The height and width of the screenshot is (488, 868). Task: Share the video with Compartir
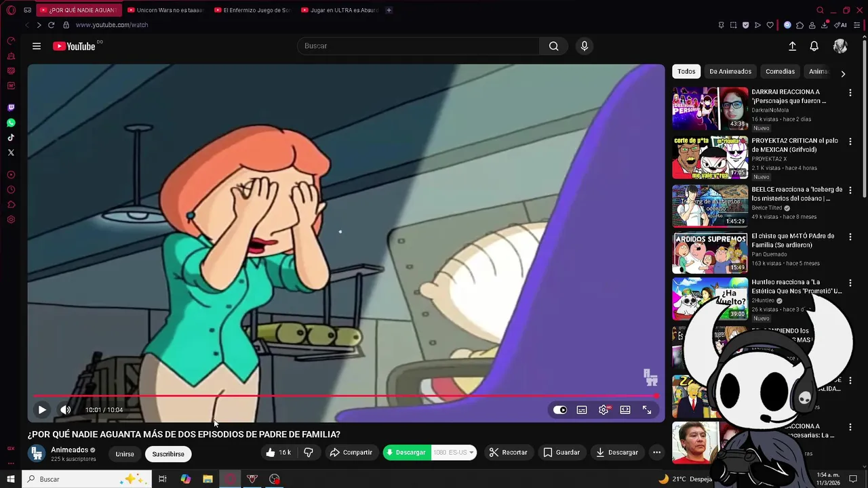click(x=351, y=453)
